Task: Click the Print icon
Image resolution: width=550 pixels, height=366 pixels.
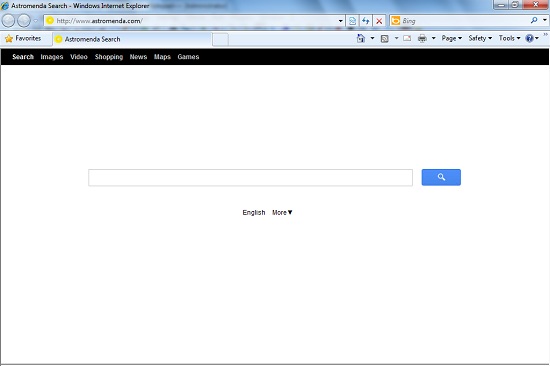Action: pos(422,38)
